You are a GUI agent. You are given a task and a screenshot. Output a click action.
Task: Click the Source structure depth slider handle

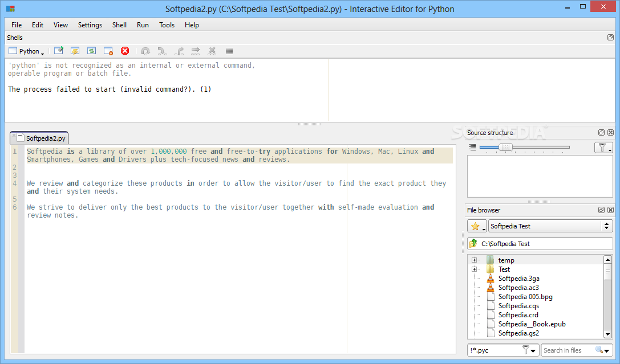pyautogui.click(x=505, y=148)
